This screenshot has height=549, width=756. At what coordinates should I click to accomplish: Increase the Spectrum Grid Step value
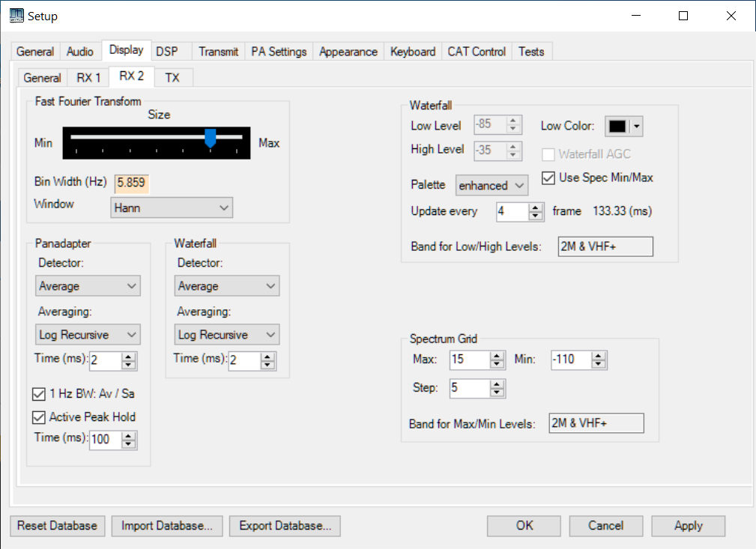[x=498, y=384]
